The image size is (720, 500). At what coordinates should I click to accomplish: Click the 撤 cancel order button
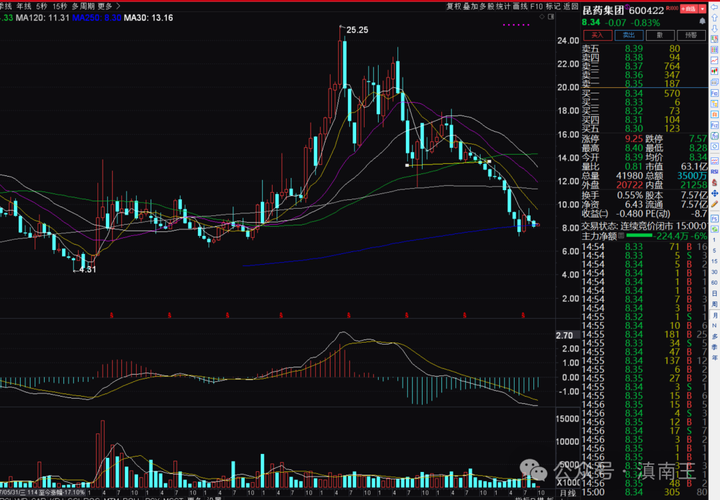660,35
